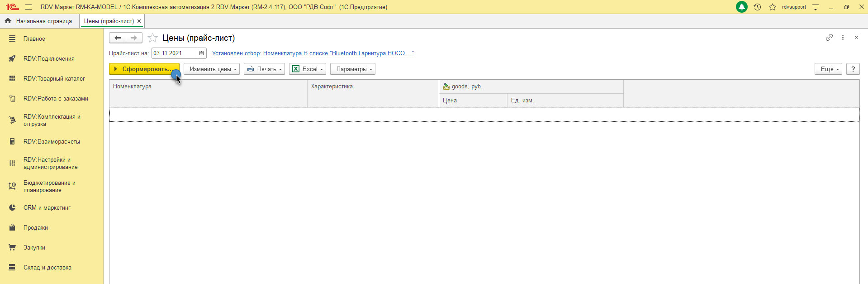
Task: Click Ед. изм. column header
Action: click(565, 101)
